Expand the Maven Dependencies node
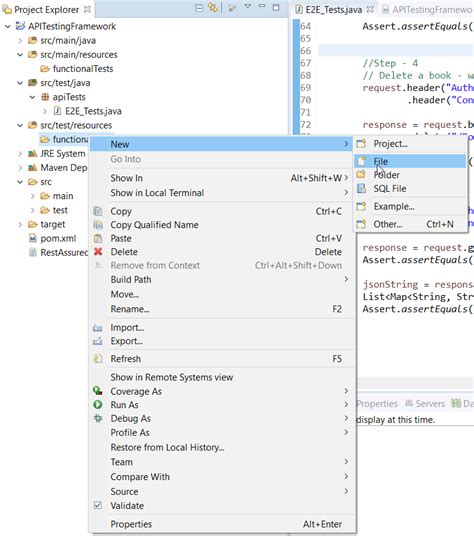This screenshot has height=536, width=474. coord(20,168)
